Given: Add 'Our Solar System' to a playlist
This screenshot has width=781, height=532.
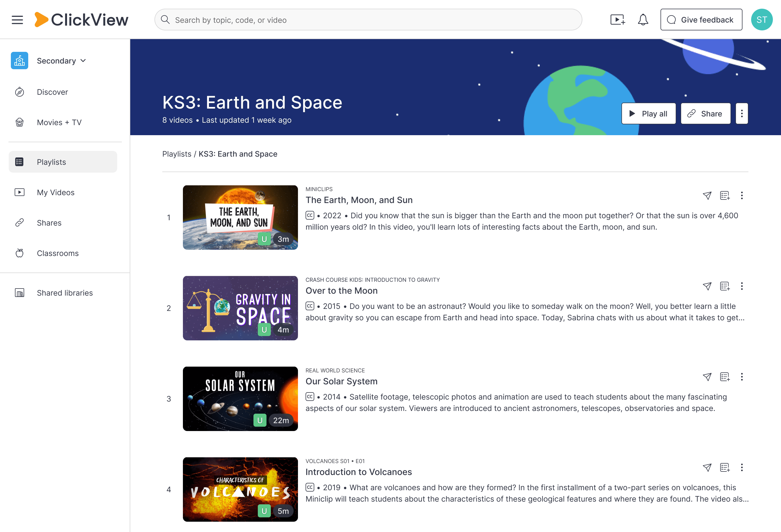Looking at the screenshot, I should (x=725, y=377).
